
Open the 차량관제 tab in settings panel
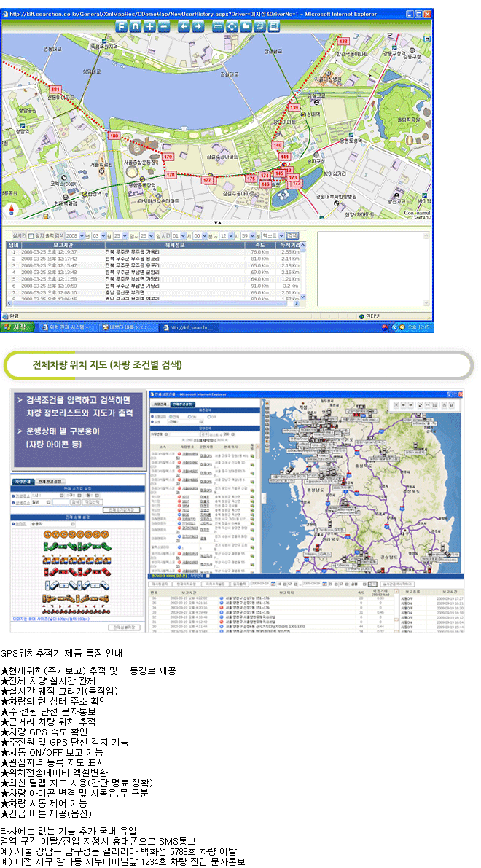23,482
